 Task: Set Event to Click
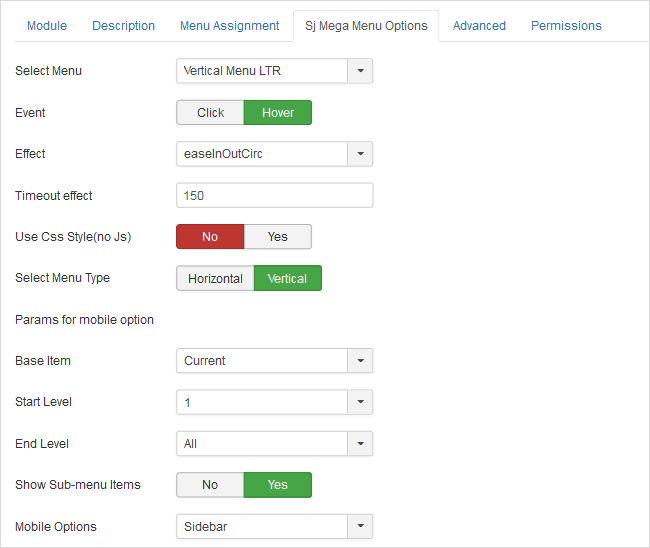(x=210, y=112)
